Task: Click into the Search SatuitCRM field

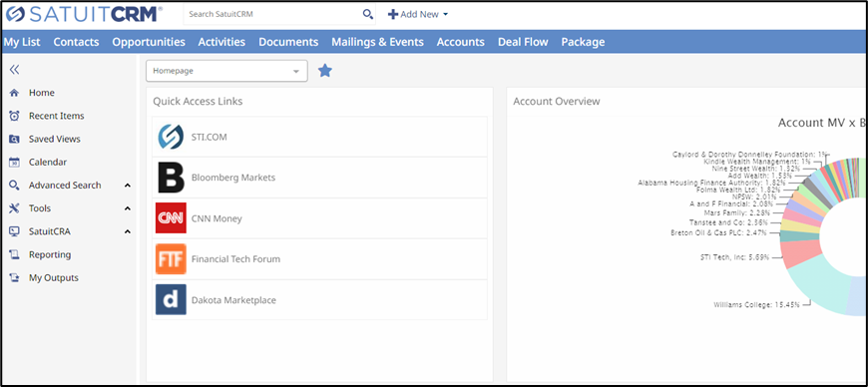Action: click(x=273, y=14)
